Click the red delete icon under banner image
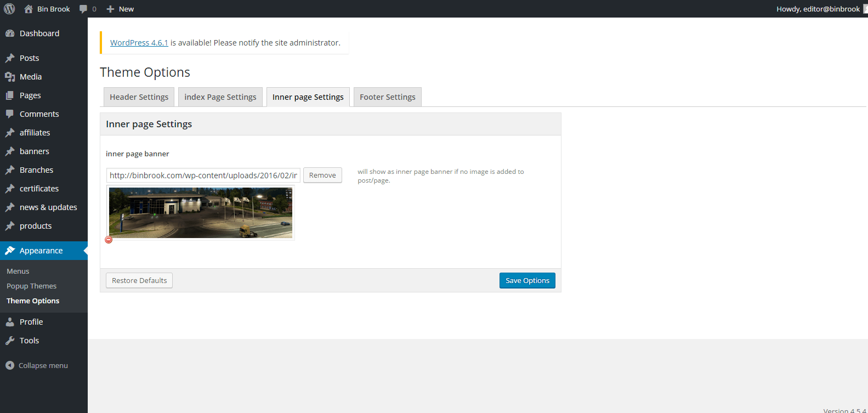This screenshot has width=868, height=413. tap(109, 240)
